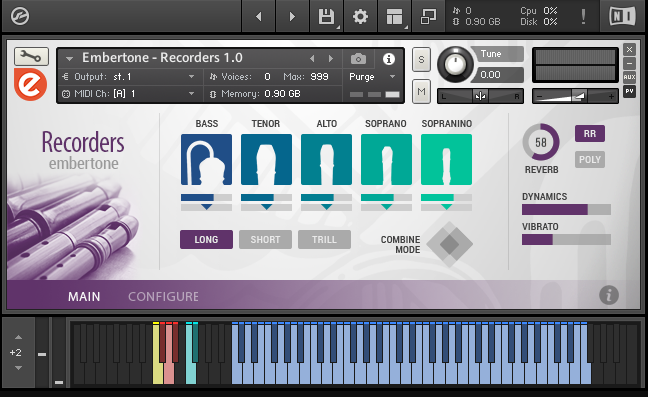Toggle the POLY mode button
Image resolution: width=648 pixels, height=397 pixels.
pyautogui.click(x=590, y=159)
